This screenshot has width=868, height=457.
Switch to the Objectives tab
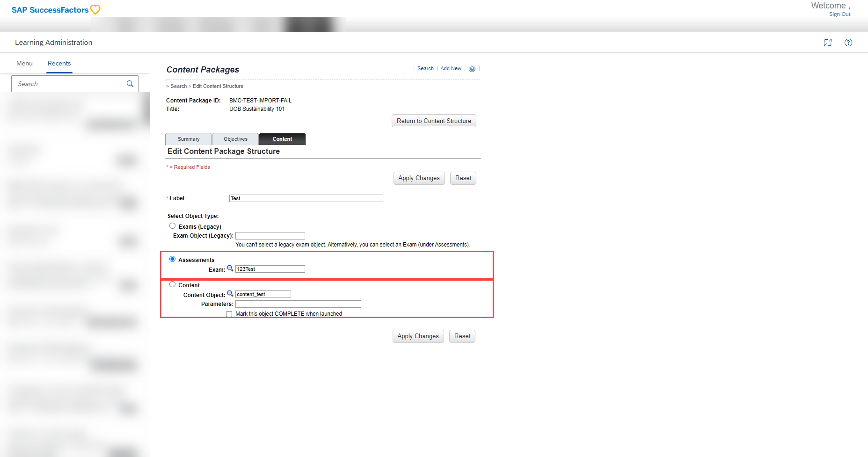click(235, 139)
